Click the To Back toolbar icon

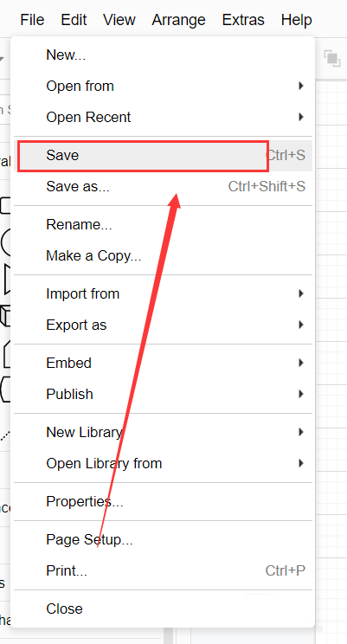pyautogui.click(x=331, y=58)
